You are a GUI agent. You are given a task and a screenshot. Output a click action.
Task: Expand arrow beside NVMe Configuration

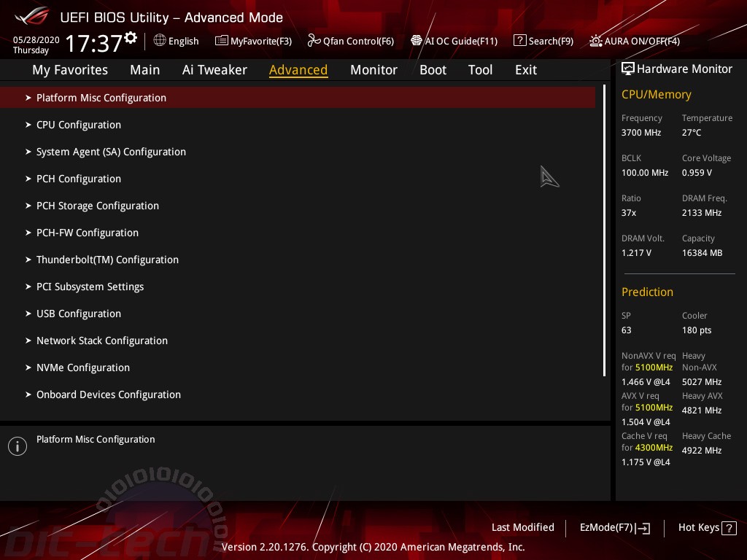click(x=28, y=367)
